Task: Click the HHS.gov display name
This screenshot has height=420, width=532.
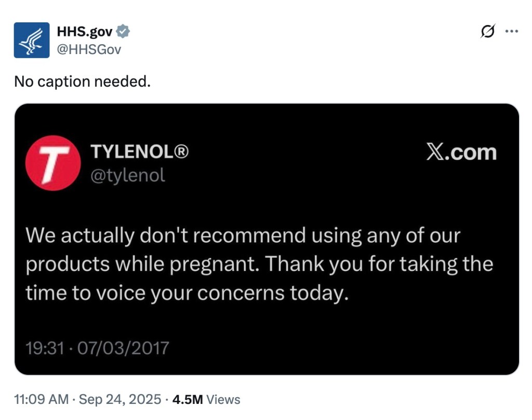Action: 83,30
